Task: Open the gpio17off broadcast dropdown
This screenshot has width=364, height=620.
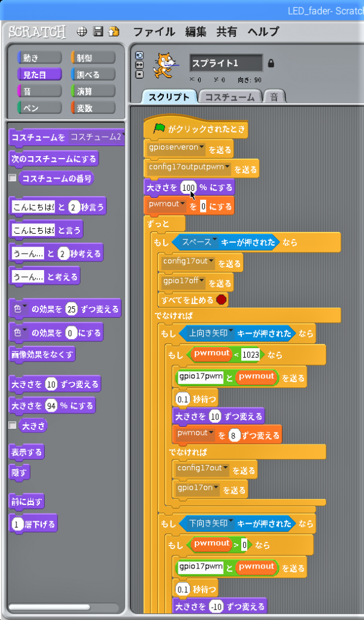Action: pyautogui.click(x=202, y=281)
